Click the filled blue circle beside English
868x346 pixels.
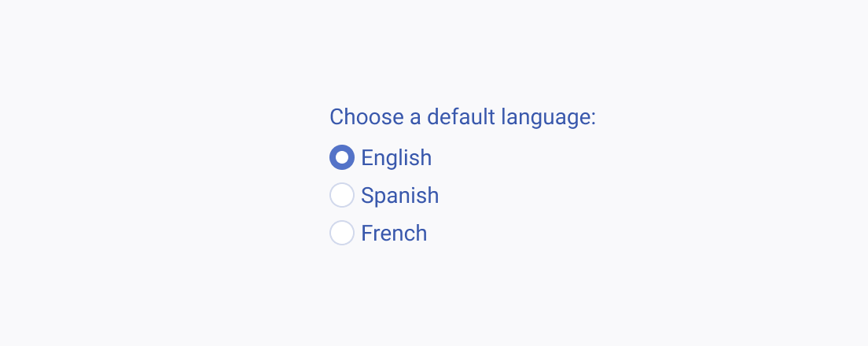click(341, 157)
